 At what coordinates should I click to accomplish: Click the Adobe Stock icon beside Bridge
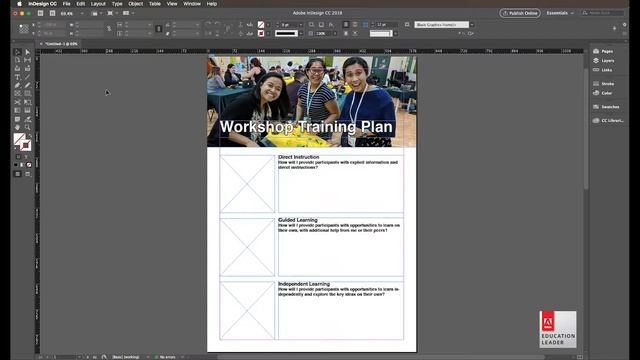tap(52, 13)
